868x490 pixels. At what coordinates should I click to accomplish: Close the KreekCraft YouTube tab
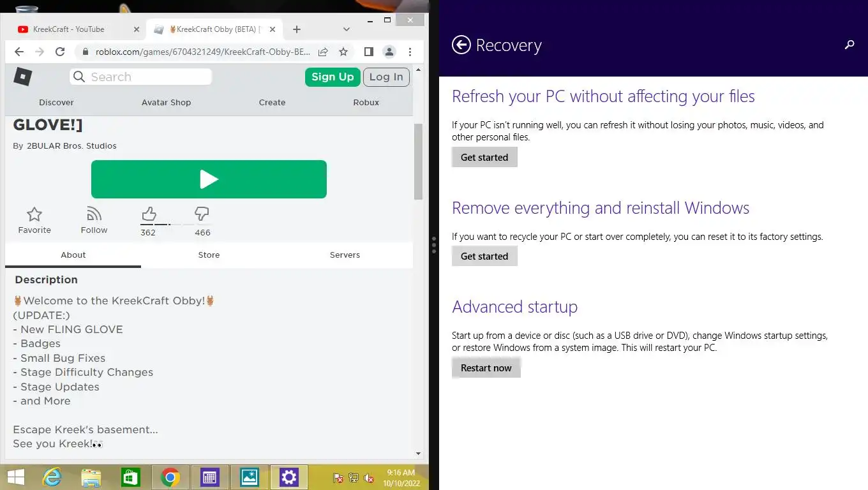tap(136, 29)
